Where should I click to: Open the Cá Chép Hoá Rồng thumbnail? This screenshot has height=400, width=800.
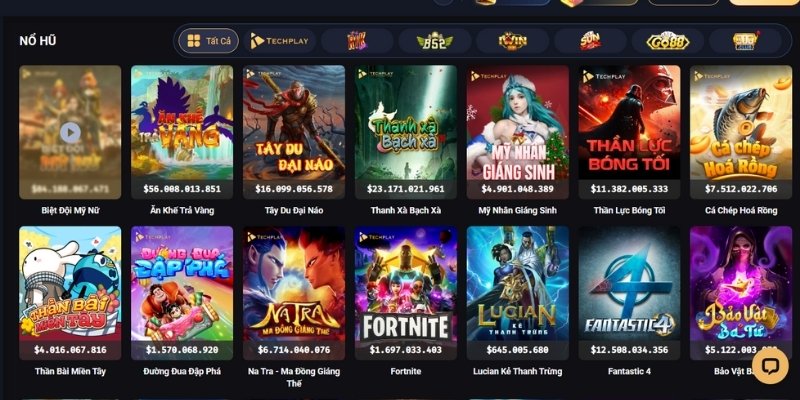pyautogui.click(x=741, y=132)
